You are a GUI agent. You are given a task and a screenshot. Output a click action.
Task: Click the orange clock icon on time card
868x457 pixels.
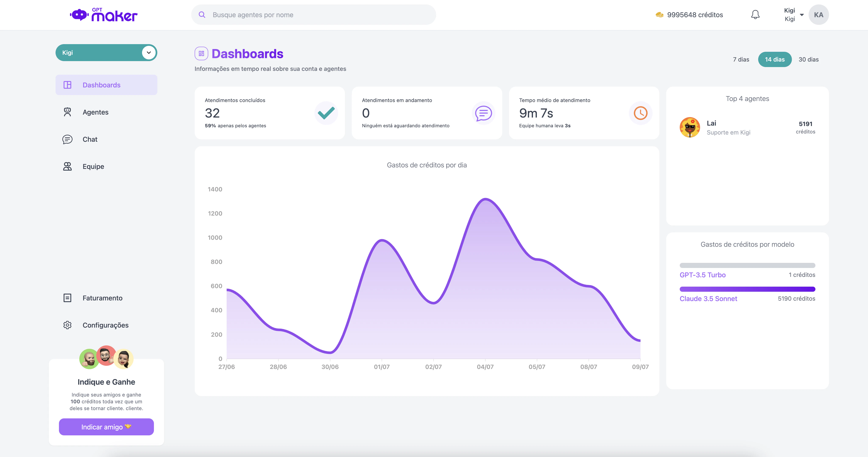640,113
